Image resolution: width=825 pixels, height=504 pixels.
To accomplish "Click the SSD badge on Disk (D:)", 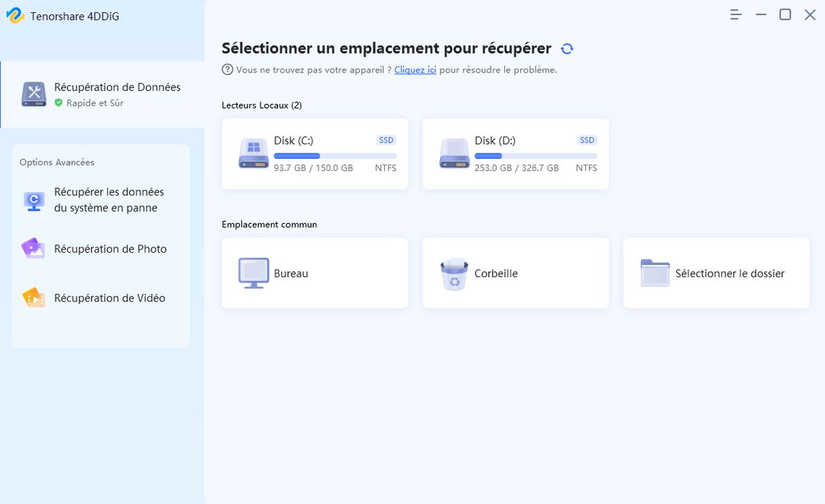I will point(587,140).
